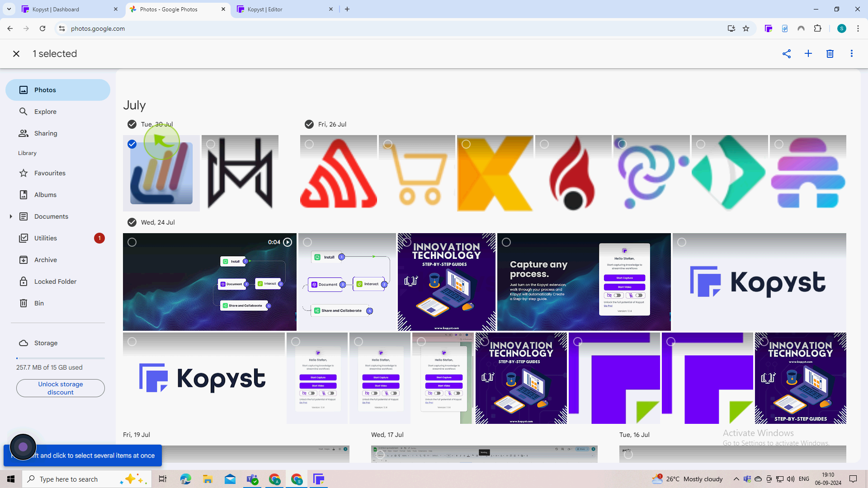This screenshot has height=488, width=868.
Task: Select the Photos sidebar item
Action: [x=58, y=90]
